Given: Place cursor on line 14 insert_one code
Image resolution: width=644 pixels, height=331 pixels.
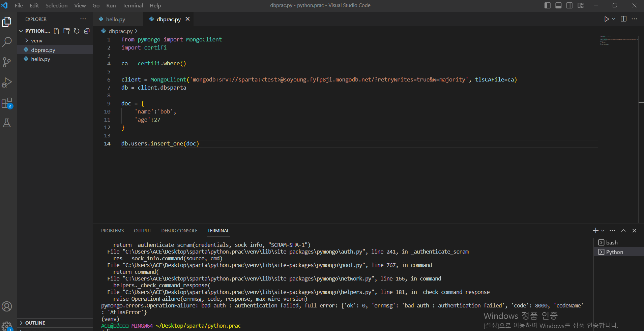Looking at the screenshot, I should point(160,144).
